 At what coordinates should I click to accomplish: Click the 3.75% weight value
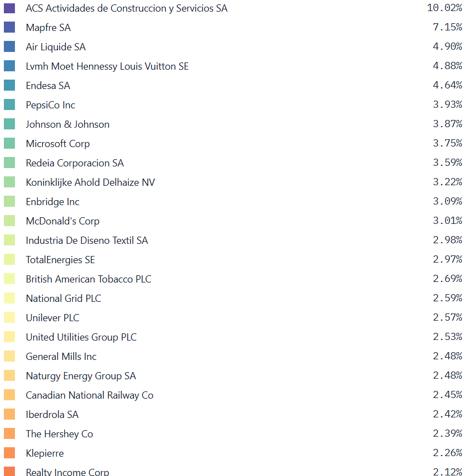pos(448,143)
